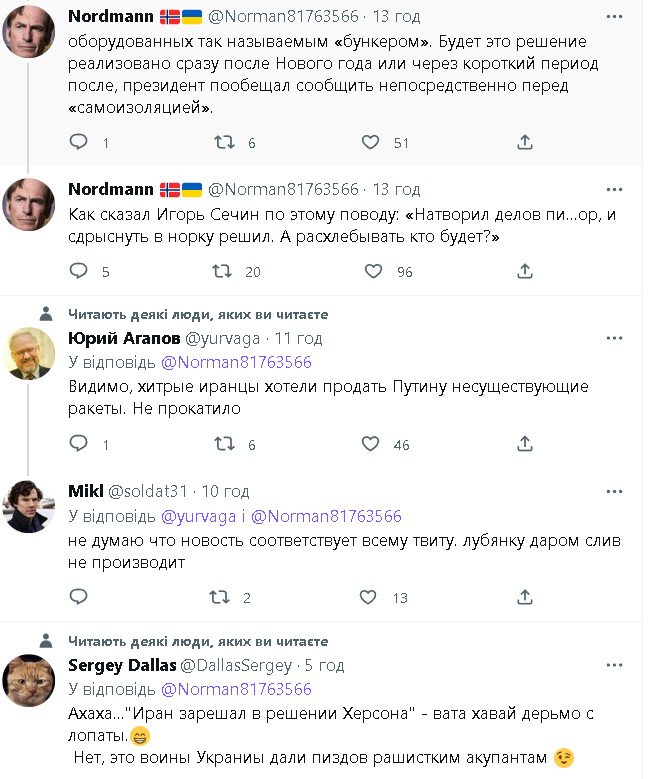Reply to the Igor Sechin quote tweet
Image resolution: width=653 pixels, height=779 pixels.
click(79, 271)
